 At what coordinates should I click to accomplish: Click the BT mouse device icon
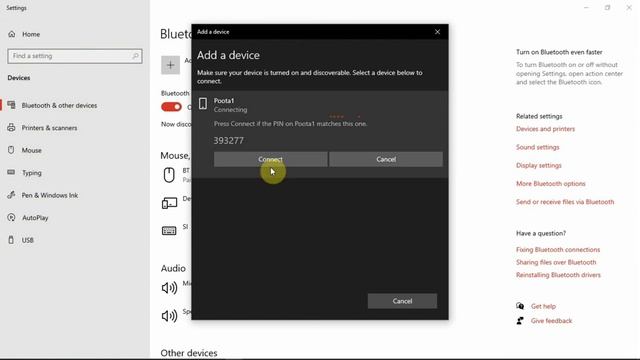[169, 175]
